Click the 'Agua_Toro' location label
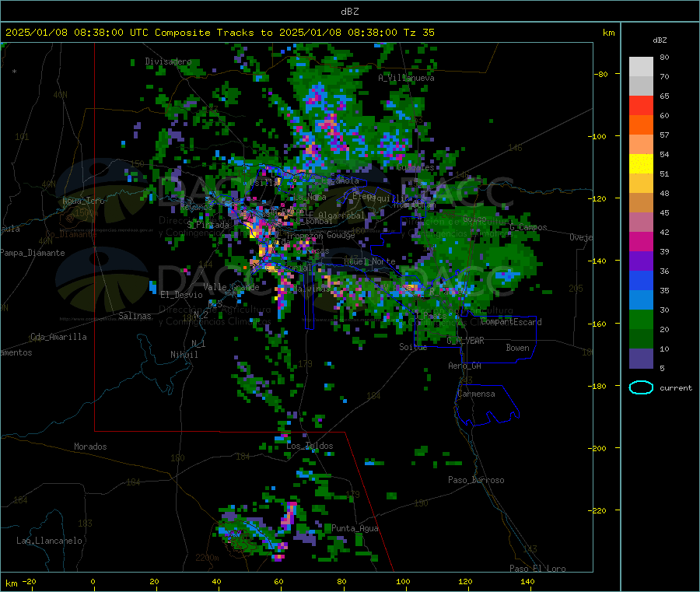The image size is (700, 592). [83, 201]
